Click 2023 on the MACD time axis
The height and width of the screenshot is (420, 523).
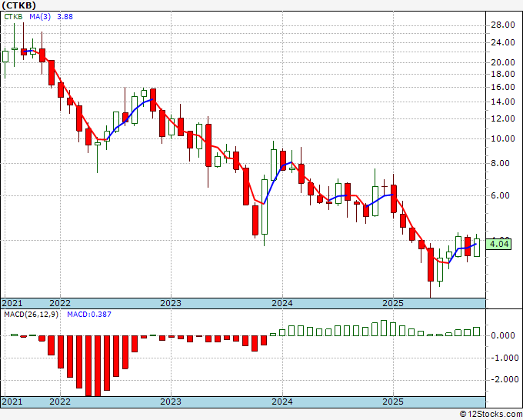(171, 402)
